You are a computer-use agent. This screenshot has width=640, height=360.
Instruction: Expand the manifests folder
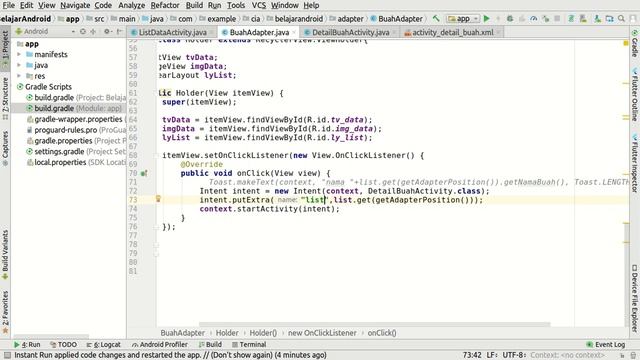19,54
